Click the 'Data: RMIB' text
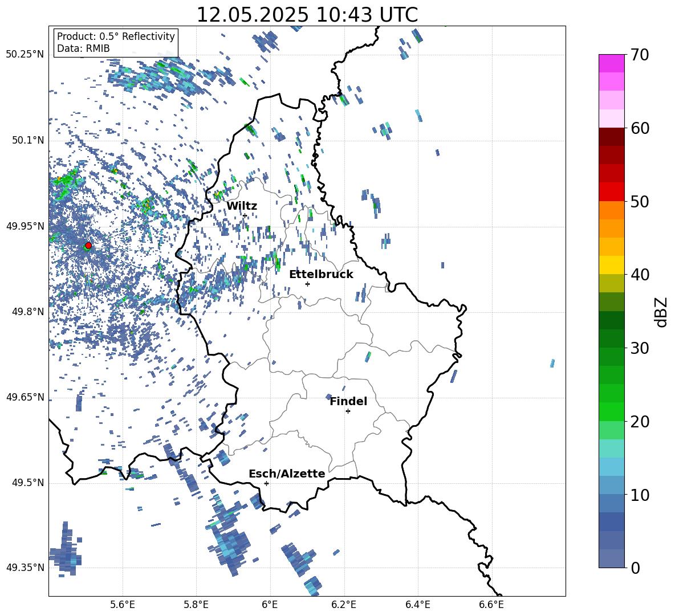Screen dimensions: 675x616 pos(83,48)
